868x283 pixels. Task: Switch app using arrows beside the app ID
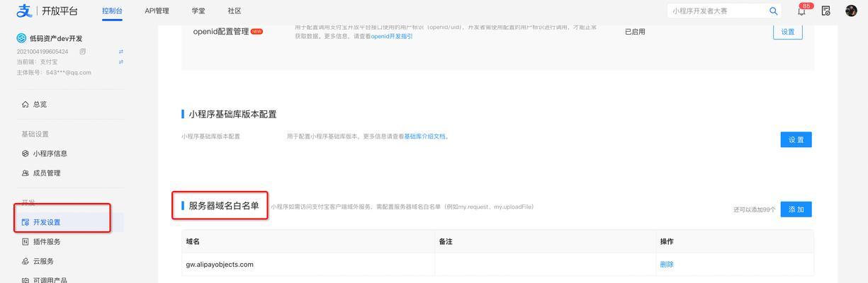click(x=121, y=52)
